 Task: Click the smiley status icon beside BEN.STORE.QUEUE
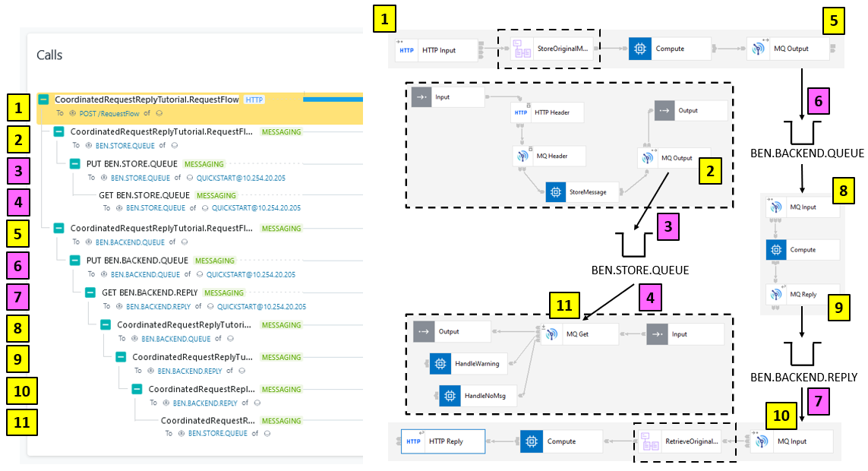176,144
